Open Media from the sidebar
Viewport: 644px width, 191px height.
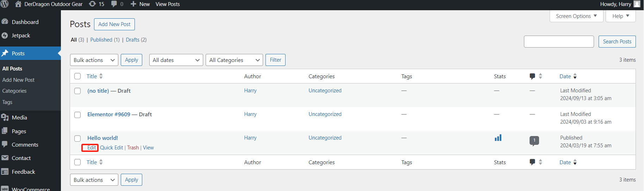[x=19, y=118]
